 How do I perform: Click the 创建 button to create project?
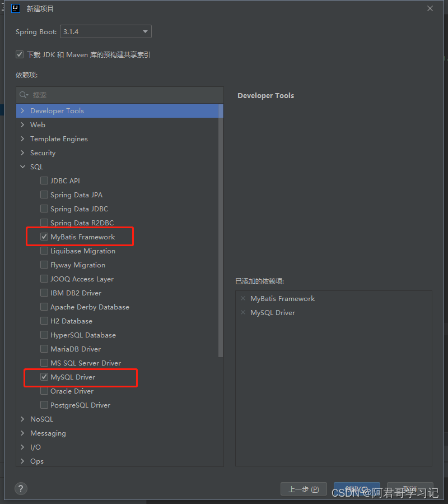click(x=357, y=489)
